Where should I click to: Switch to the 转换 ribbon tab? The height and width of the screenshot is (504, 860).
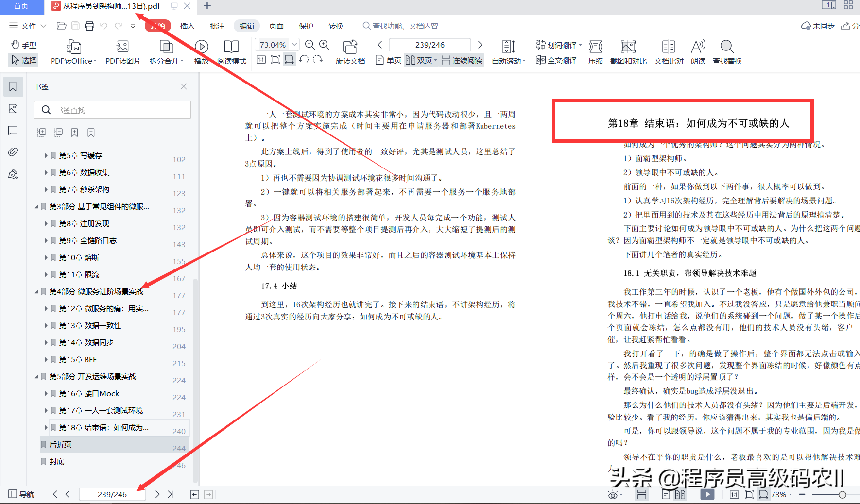tap(336, 26)
